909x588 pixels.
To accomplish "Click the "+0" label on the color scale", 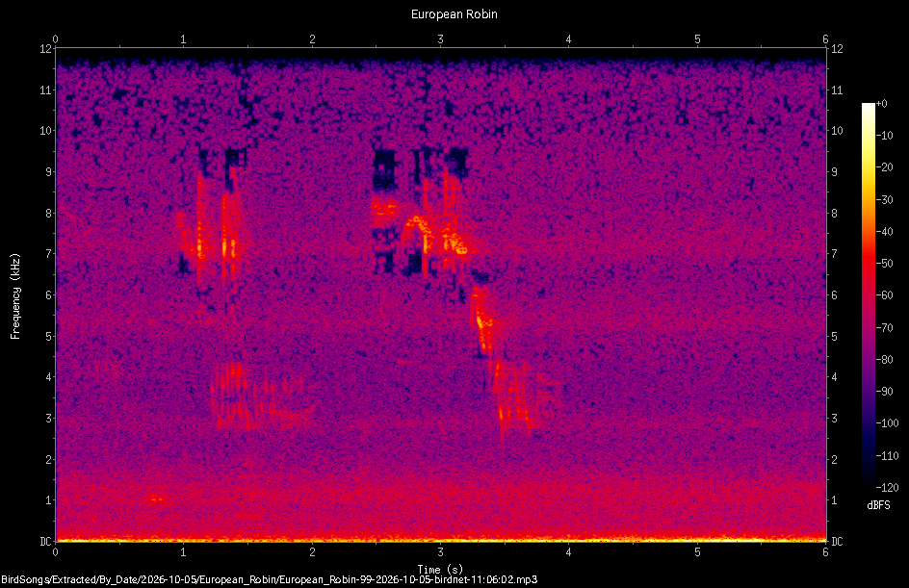I will pyautogui.click(x=881, y=104).
